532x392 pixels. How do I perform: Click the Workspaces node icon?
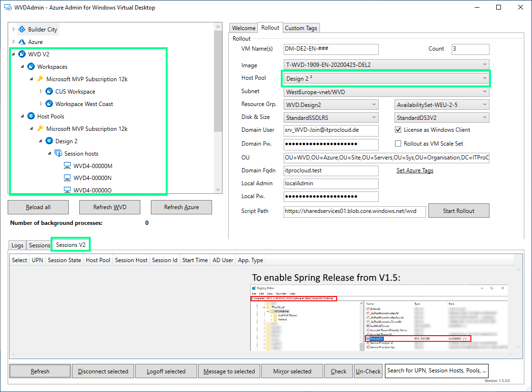tap(31, 66)
